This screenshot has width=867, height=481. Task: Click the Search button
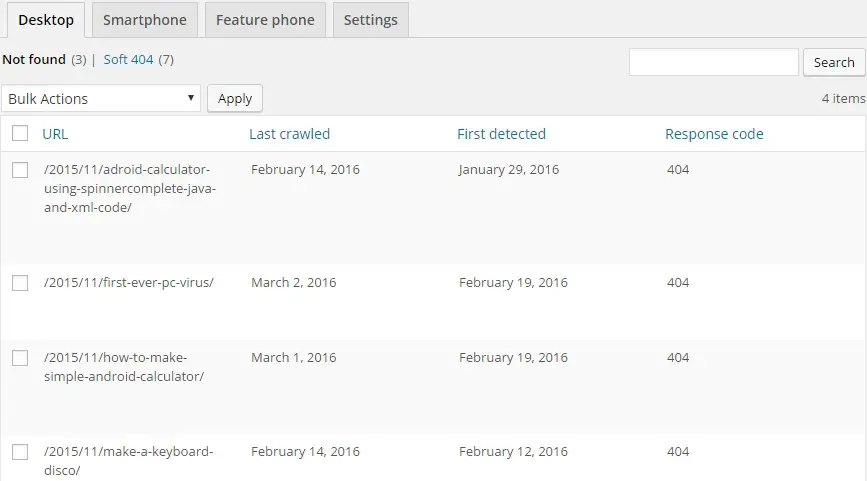coord(834,62)
